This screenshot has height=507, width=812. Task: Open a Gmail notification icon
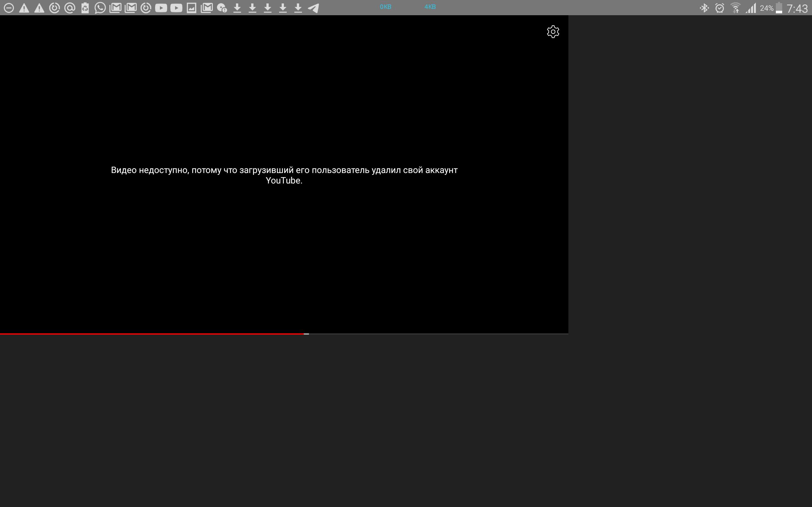[115, 7]
